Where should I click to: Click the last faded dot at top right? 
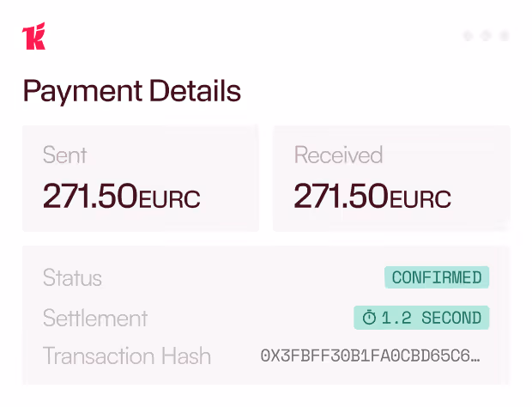pos(505,35)
